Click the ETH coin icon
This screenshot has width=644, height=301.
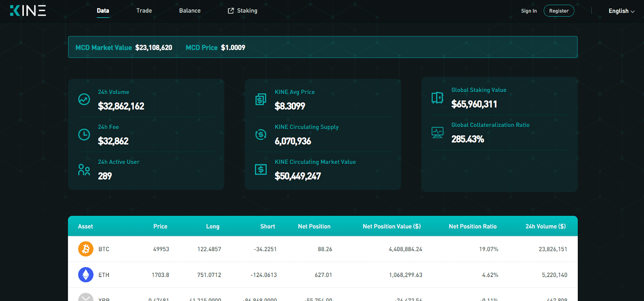(x=86, y=274)
